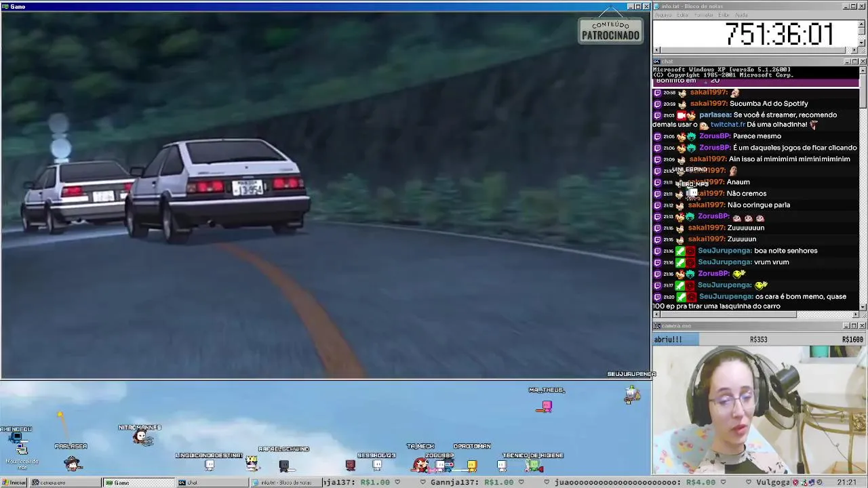868x488 pixels.
Task: Click the SEUJURUPENGA name label in Game window
Action: click(631, 374)
